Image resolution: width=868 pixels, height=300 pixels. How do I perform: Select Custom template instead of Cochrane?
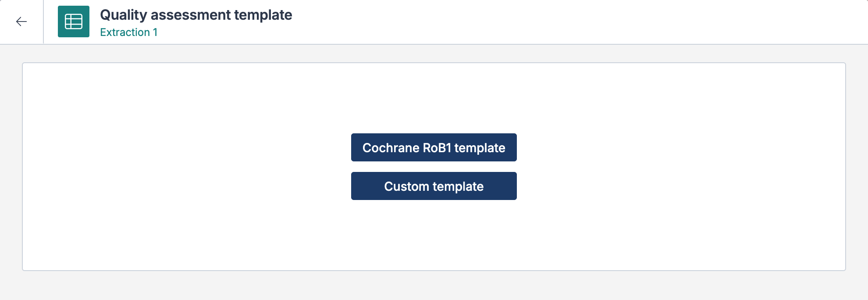[x=434, y=186]
